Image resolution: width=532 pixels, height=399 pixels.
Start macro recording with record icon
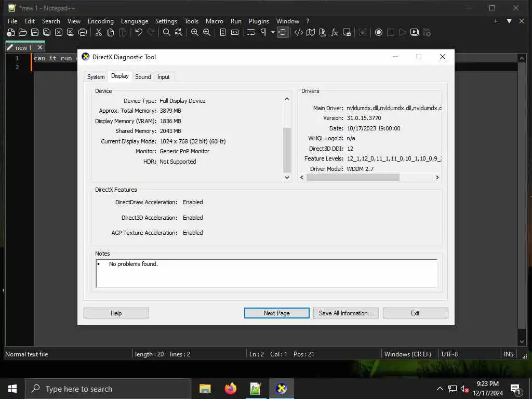point(379,33)
